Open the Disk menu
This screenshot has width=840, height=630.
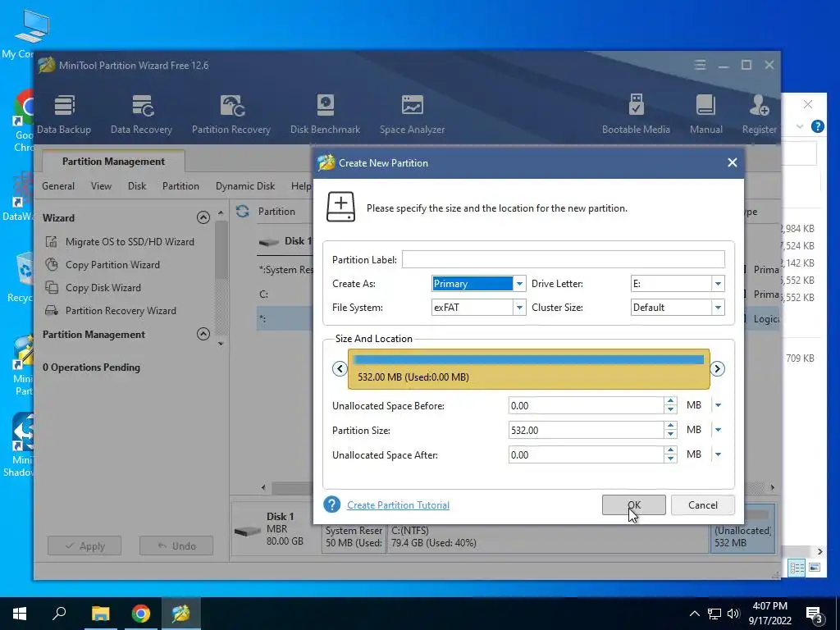[137, 186]
